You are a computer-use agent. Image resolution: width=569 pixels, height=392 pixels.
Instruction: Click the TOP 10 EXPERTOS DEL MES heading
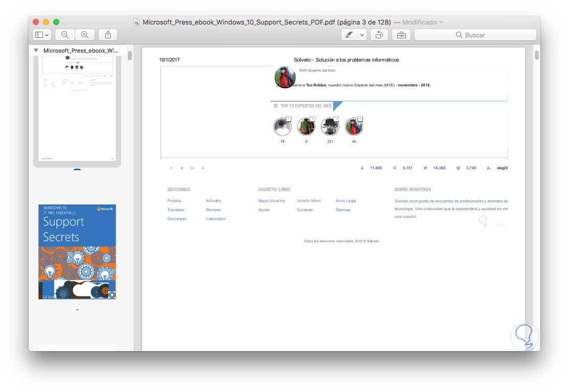tap(306, 106)
